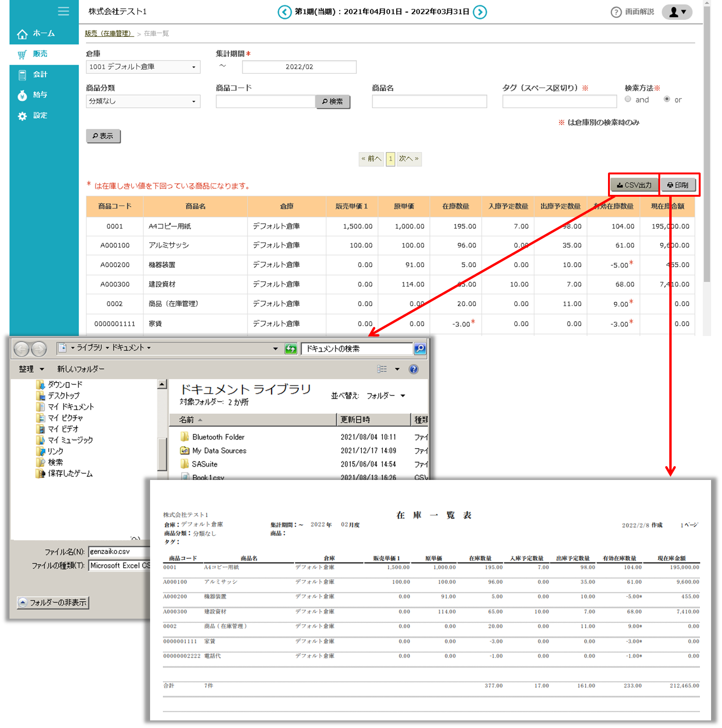
Task: Click the 印刷 print button
Action: coord(678,185)
